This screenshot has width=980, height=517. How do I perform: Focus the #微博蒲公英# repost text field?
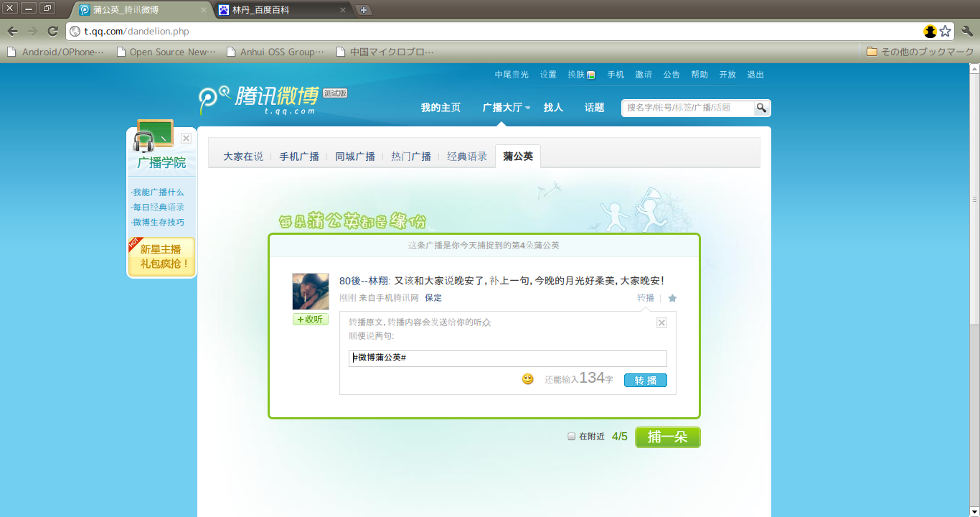[x=508, y=358]
